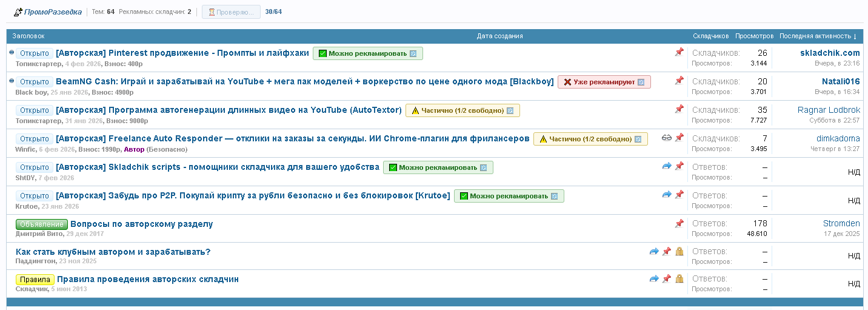This screenshot has width=868, height=310.
Task: Click unread marker before BeamNG Cash thread
Action: pyautogui.click(x=12, y=81)
